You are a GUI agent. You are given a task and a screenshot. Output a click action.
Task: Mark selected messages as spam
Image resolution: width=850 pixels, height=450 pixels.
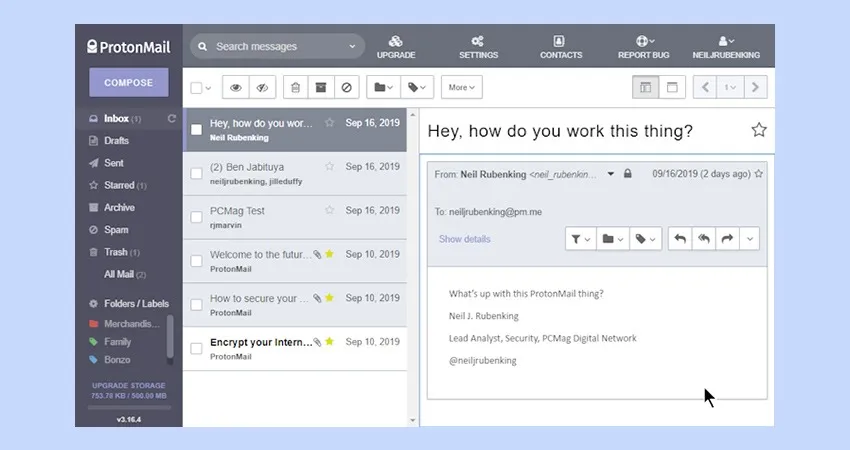346,87
